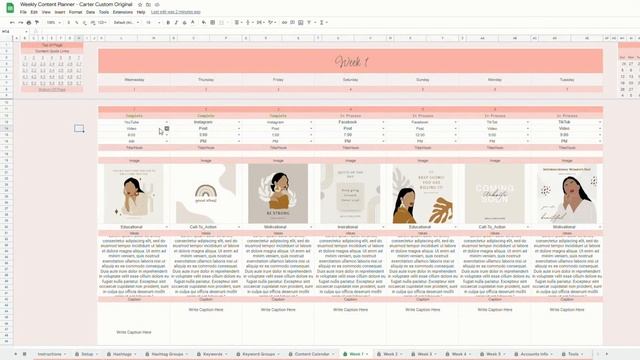This screenshot has height=360, width=640.
Task: Click the Name box cell reference
Action: 13,31
